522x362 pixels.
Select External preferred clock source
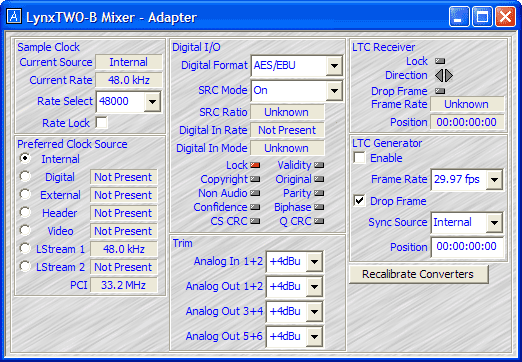(x=25, y=194)
